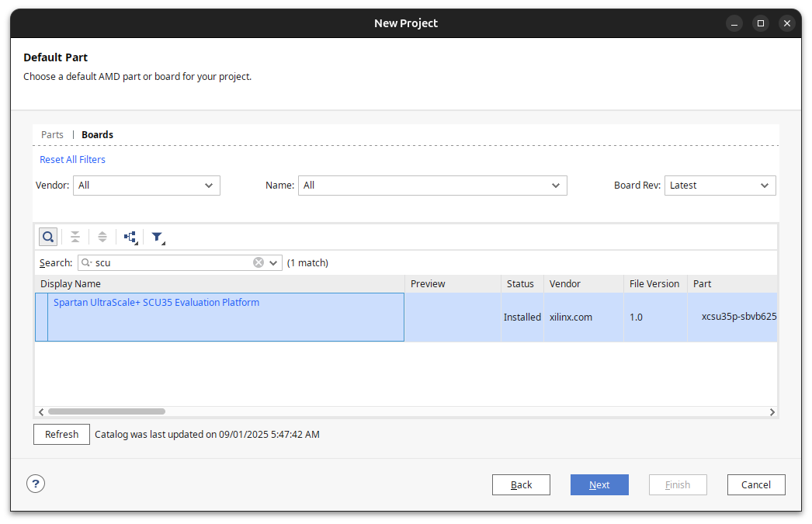Click the Expand All toolbar icon

(102, 237)
